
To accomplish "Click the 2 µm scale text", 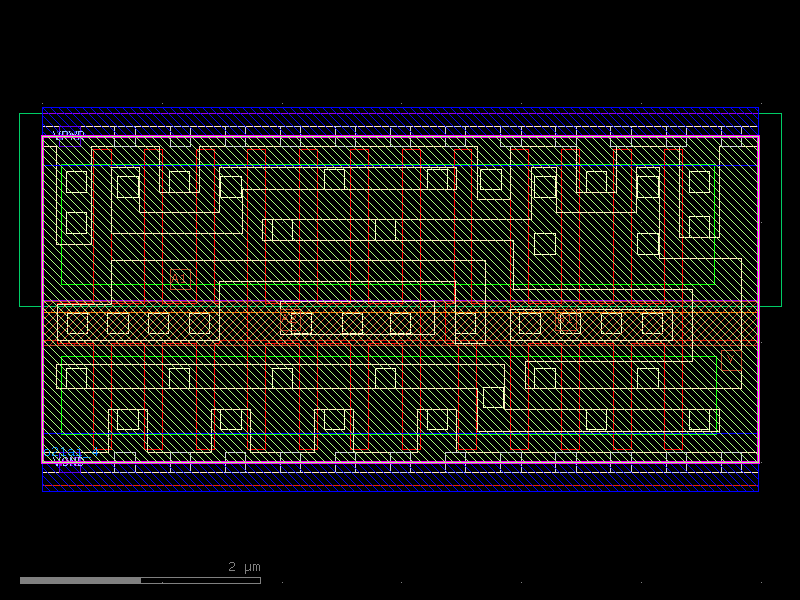I will coord(244,567).
